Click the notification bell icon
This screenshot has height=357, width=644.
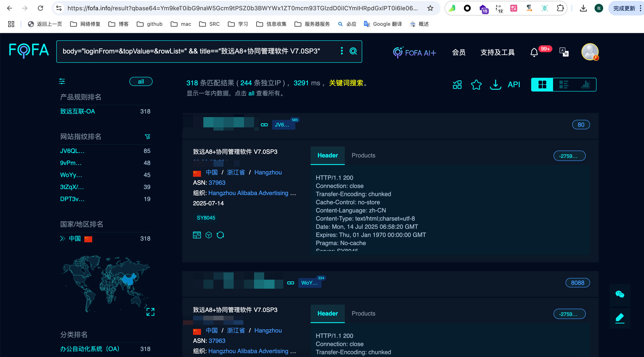point(534,52)
